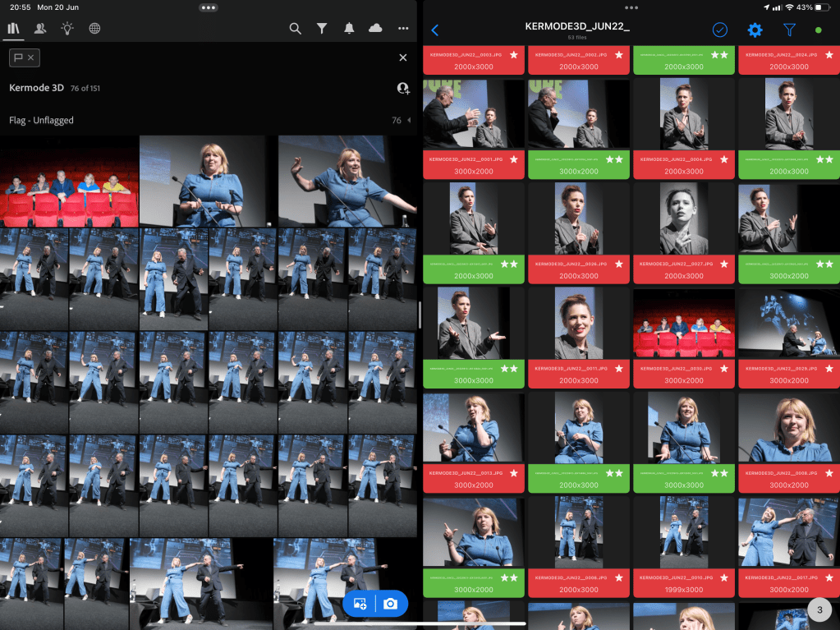Viewport: 840px width, 630px height.
Task: Open the Lightroom three-dot more menu
Action: [403, 29]
